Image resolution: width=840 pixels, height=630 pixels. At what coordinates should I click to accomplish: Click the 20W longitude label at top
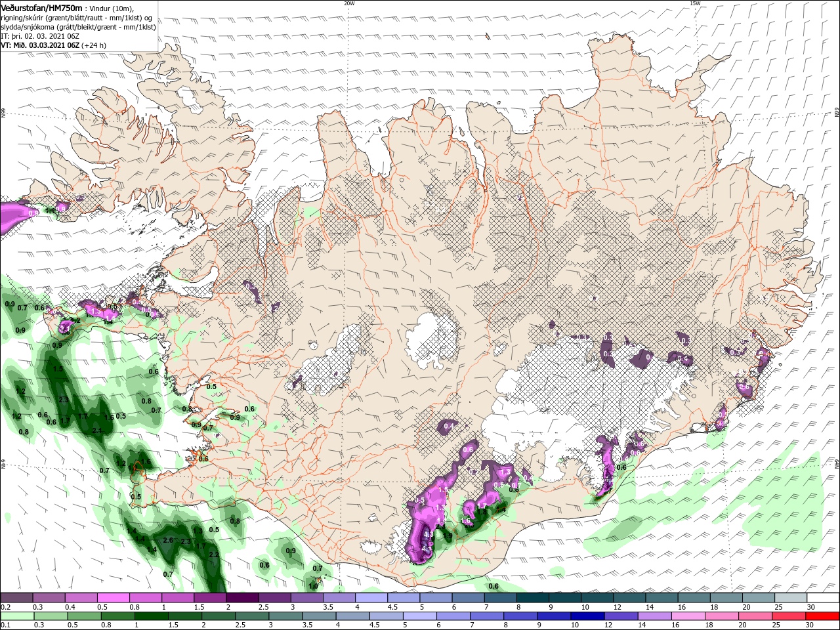[x=349, y=3]
